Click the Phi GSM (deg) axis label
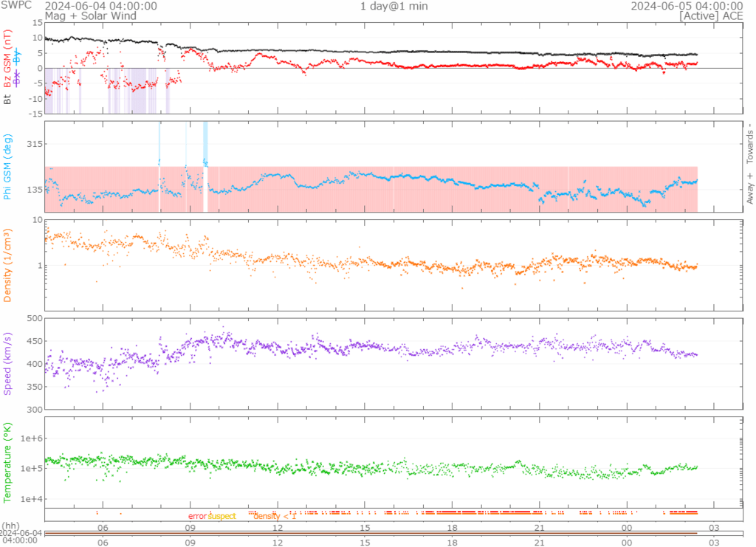 [x=8, y=167]
